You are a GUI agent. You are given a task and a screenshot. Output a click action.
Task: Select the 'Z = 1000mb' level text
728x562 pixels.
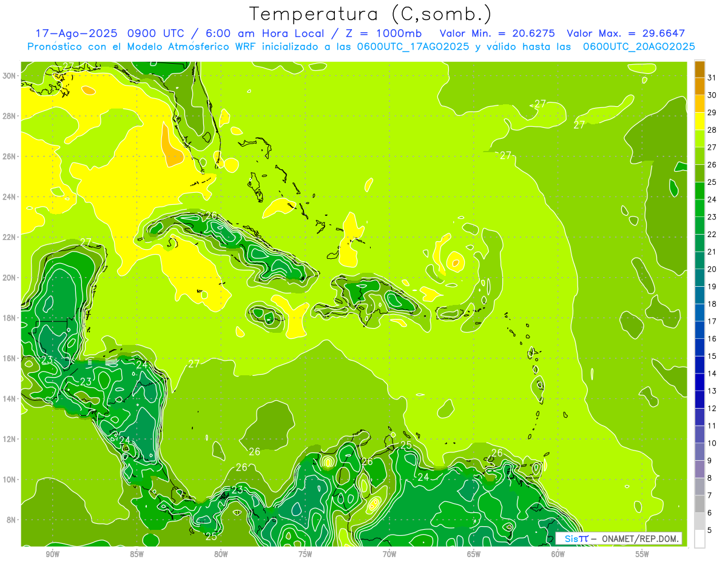383,33
